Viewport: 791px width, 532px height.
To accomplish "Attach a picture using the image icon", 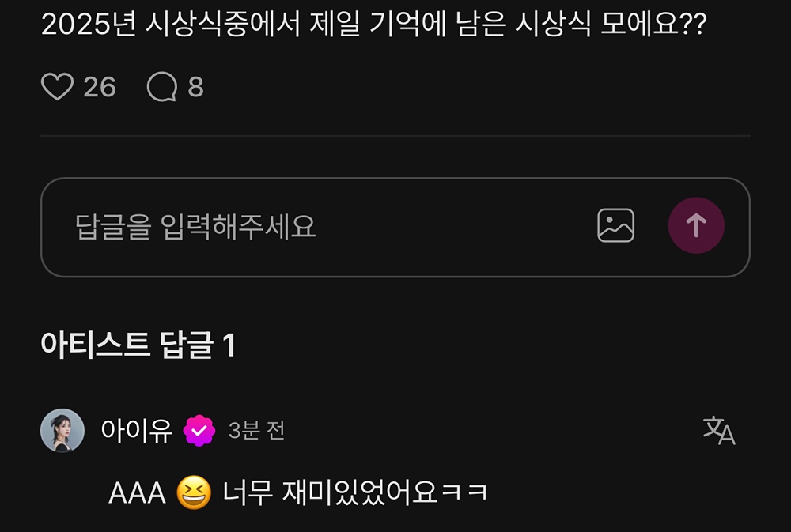I will [615, 225].
